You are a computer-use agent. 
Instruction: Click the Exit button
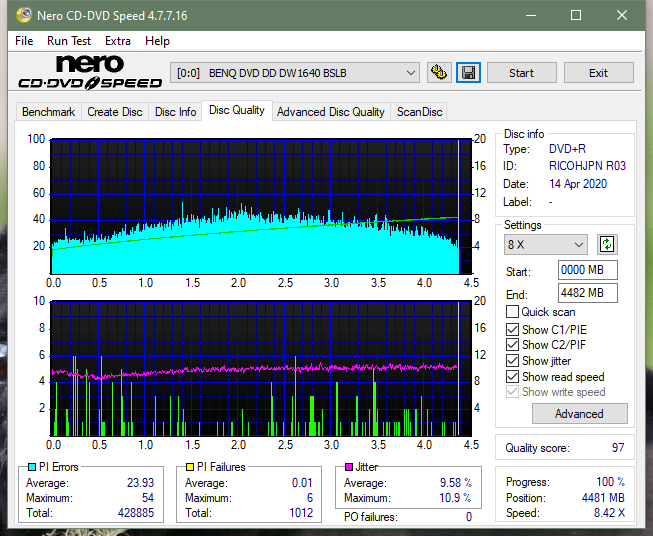point(598,73)
